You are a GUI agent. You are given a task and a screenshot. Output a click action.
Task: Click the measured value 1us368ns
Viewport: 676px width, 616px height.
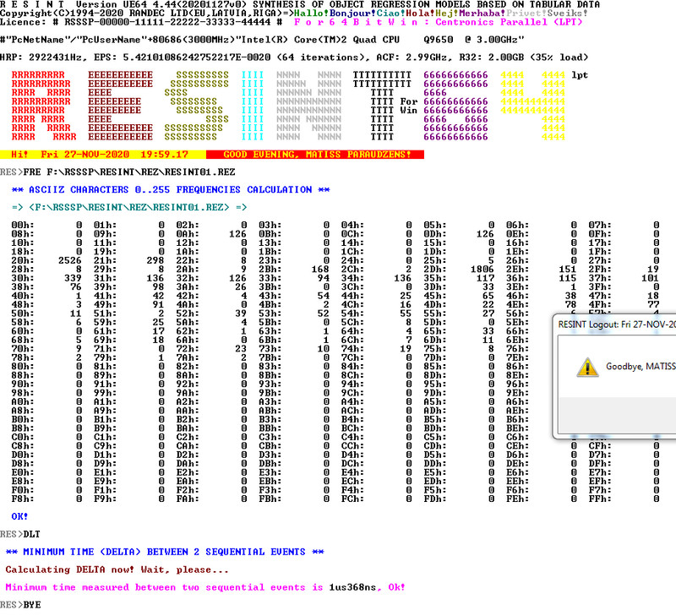tap(352, 587)
